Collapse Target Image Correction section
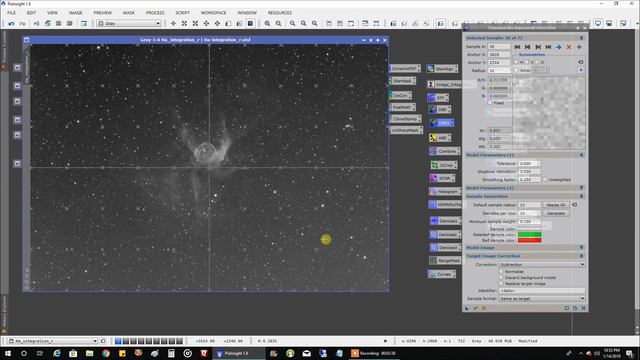Screen dimensions: 640x360 click(582, 256)
